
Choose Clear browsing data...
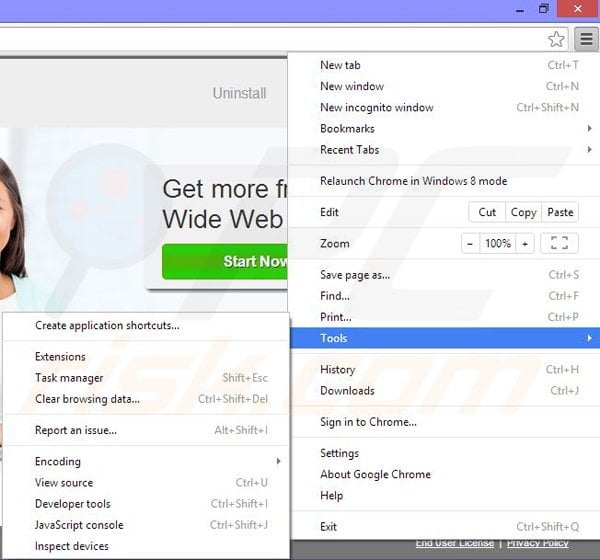(x=146, y=399)
